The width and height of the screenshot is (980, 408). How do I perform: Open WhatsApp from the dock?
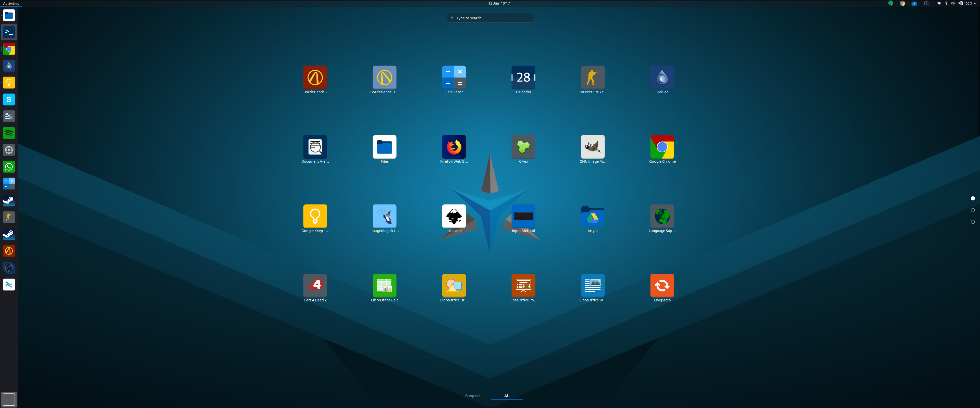(x=9, y=167)
